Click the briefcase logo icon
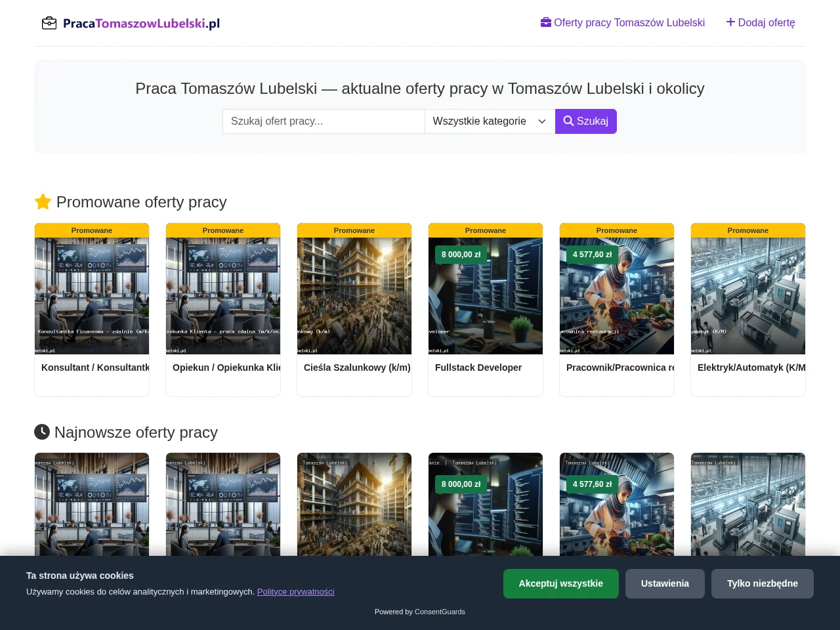This screenshot has width=840, height=630. (x=49, y=24)
